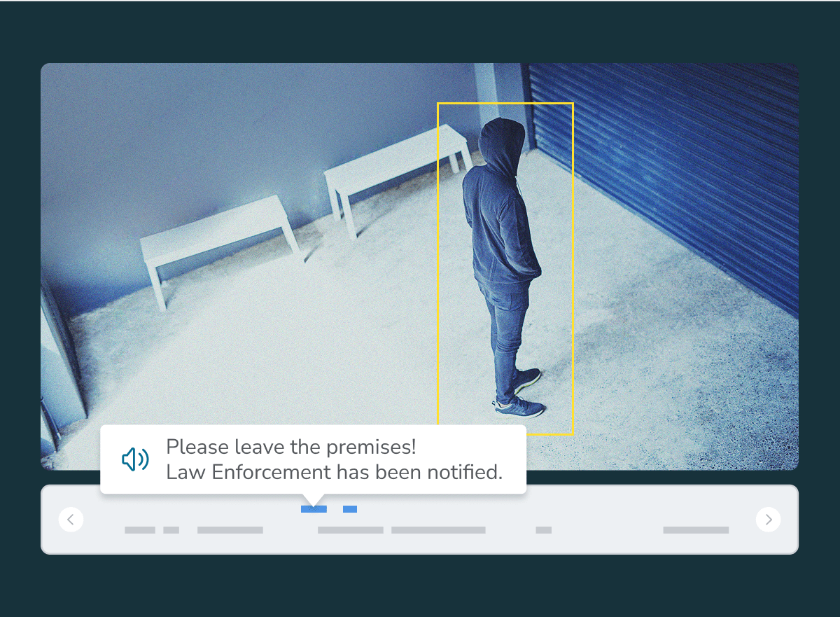
Task: Click "Law Enforcement has been notified." text
Action: (x=334, y=472)
